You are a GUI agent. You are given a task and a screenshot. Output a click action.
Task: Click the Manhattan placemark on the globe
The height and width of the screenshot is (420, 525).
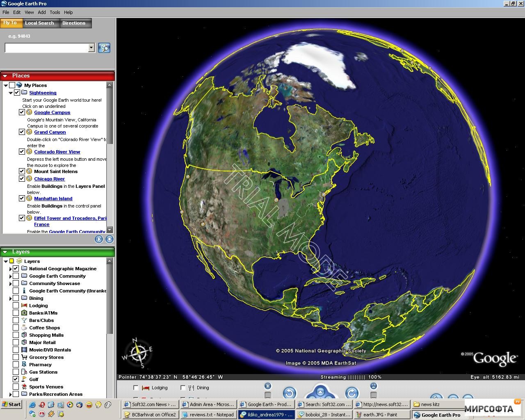(324, 194)
